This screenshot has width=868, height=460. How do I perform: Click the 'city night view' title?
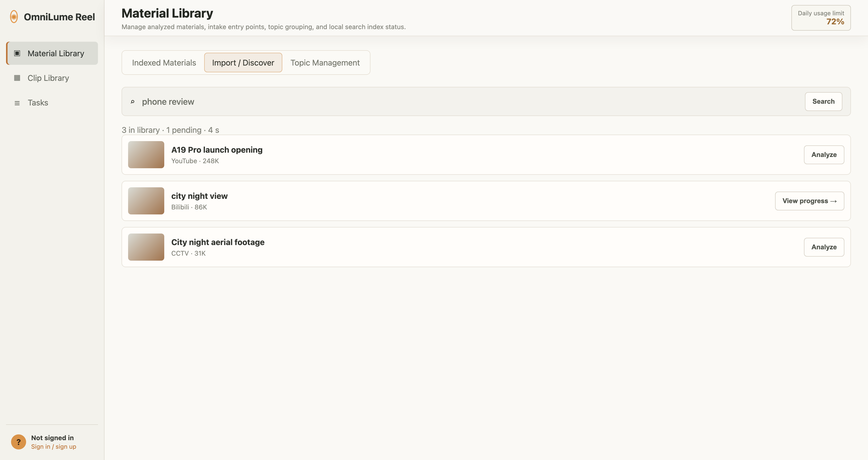[199, 196]
